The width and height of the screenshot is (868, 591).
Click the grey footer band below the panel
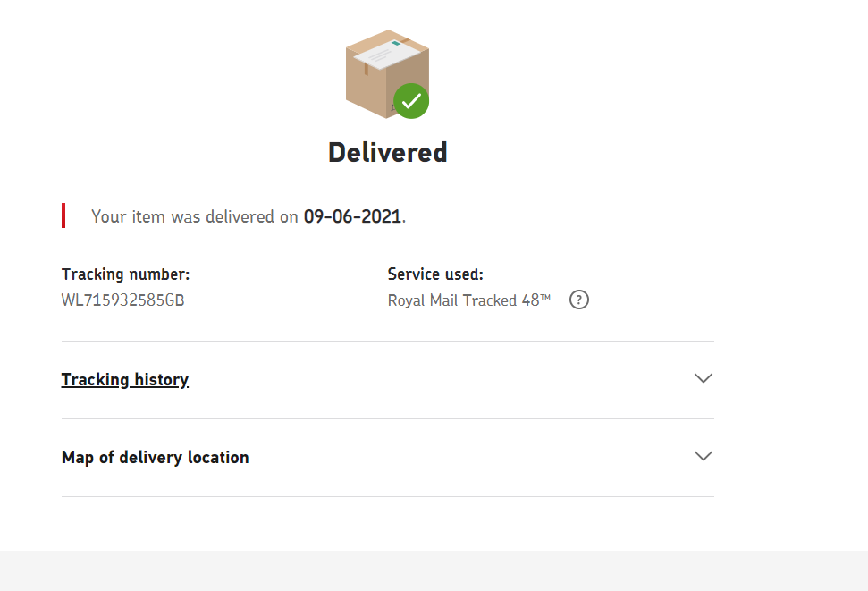coord(434,571)
